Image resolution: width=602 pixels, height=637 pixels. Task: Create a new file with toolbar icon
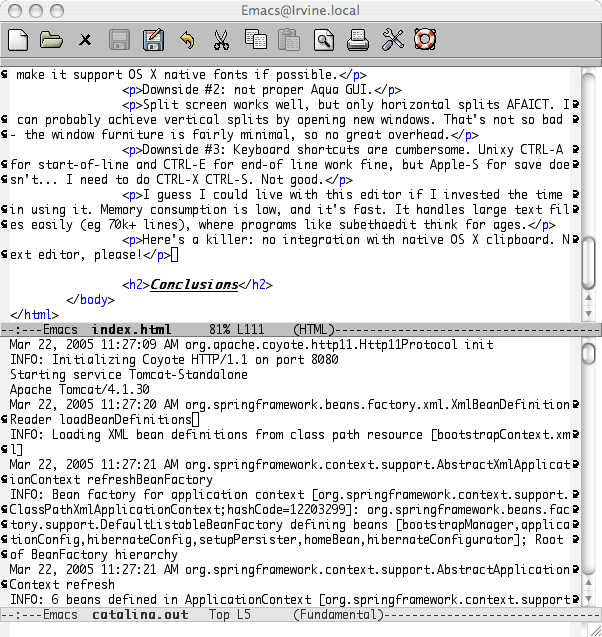tap(18, 40)
